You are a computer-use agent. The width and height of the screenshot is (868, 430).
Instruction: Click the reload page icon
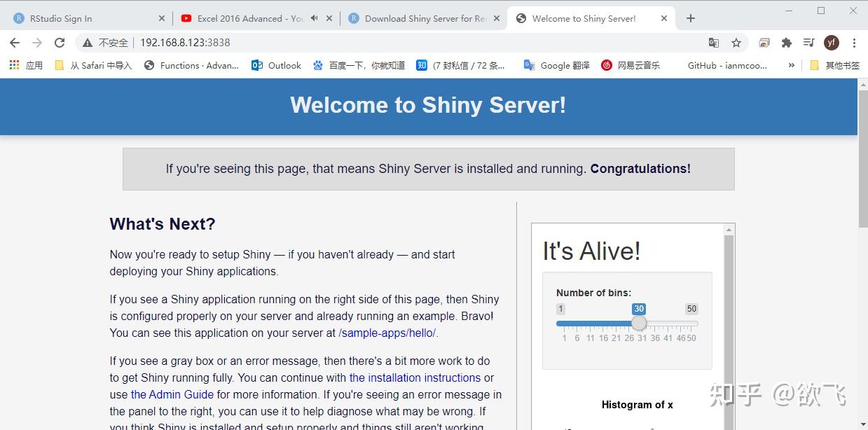59,43
